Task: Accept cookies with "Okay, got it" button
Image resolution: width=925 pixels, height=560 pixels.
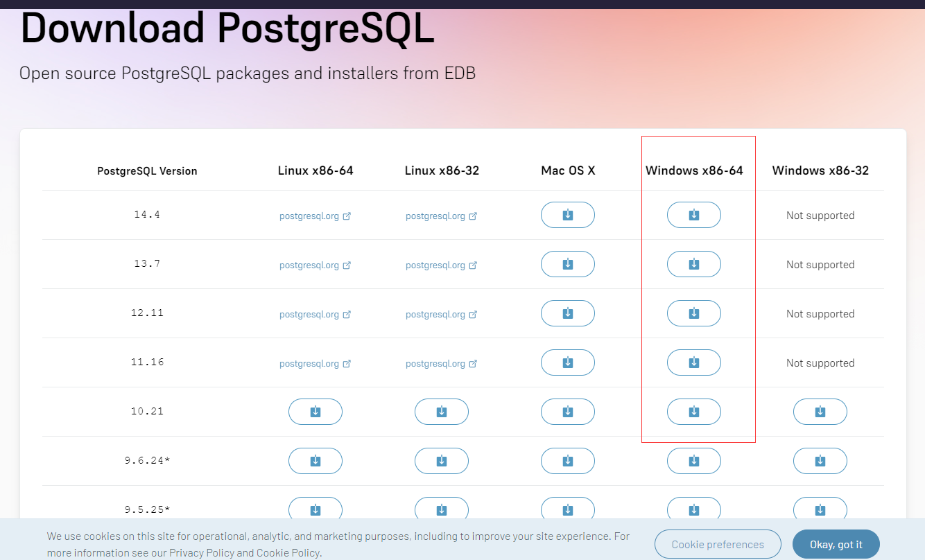Action: (836, 544)
